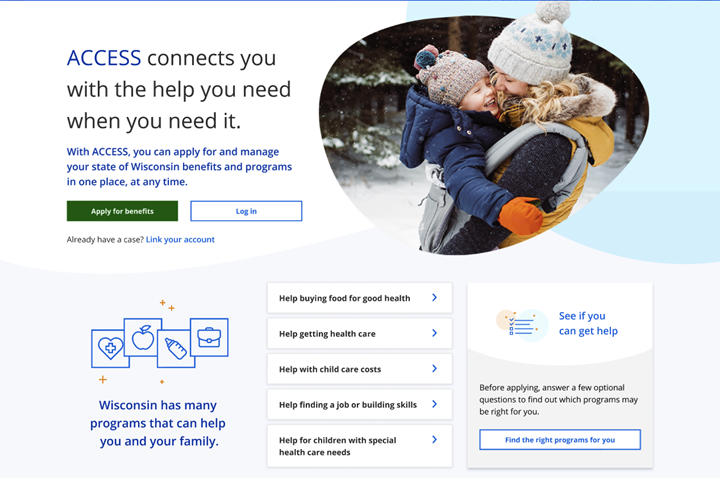This screenshot has height=478, width=720.
Task: Click the chevron for child care costs
Action: [x=434, y=368]
